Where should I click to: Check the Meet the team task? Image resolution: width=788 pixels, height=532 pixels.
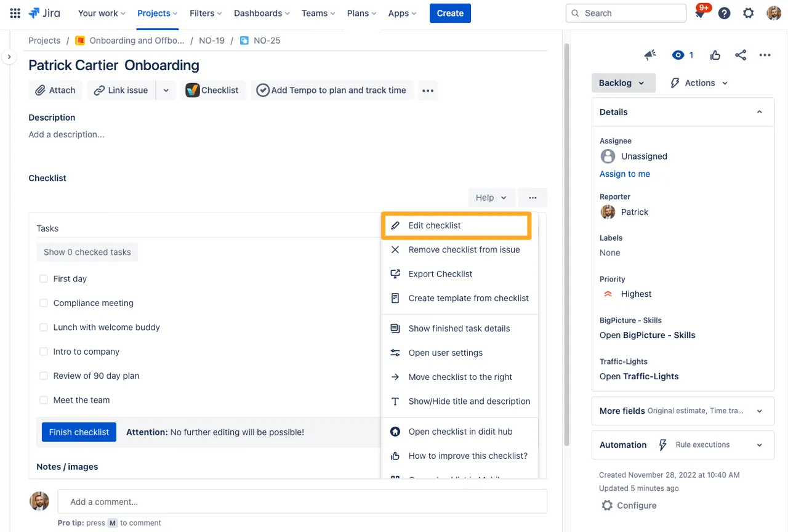pos(44,400)
